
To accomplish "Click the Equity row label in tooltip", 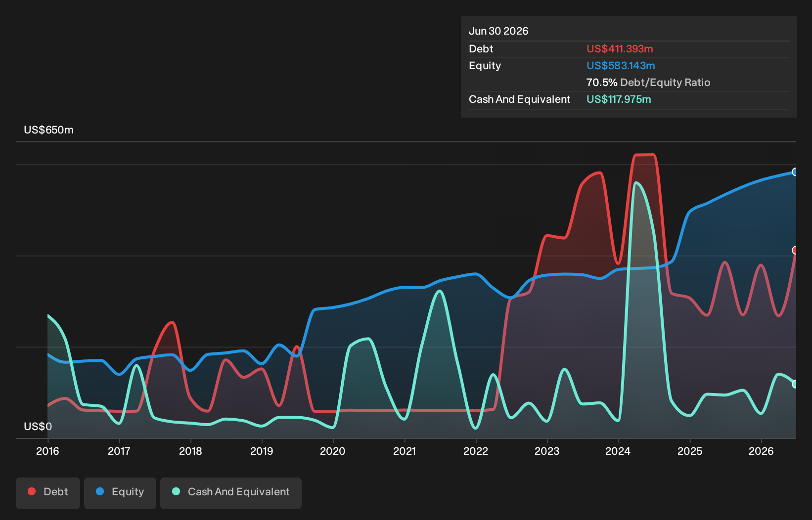I will (x=485, y=66).
